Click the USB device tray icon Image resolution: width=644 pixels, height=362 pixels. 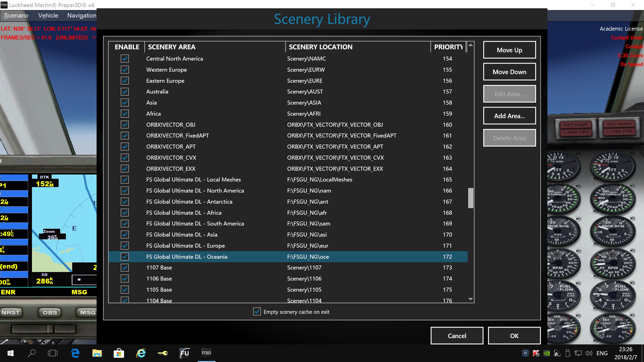[x=568, y=353]
